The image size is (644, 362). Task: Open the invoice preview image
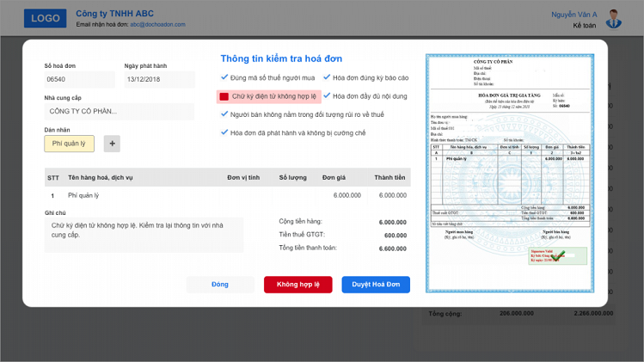tap(509, 172)
